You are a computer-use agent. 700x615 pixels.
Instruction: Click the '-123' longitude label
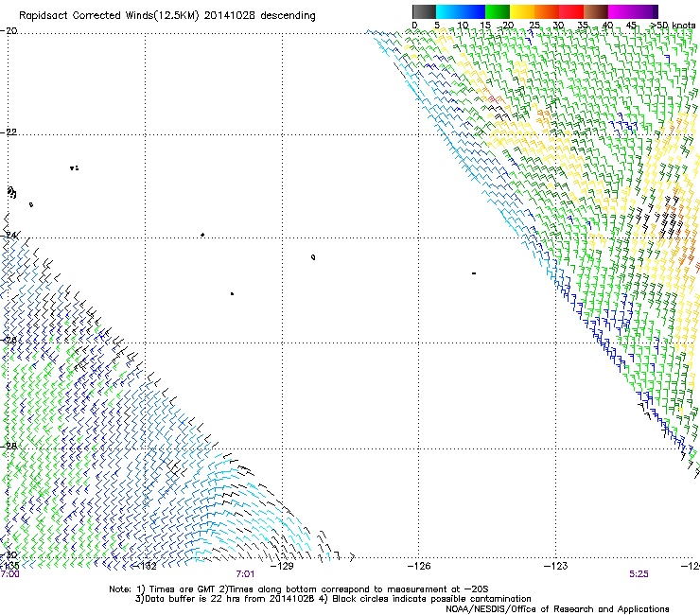(556, 567)
